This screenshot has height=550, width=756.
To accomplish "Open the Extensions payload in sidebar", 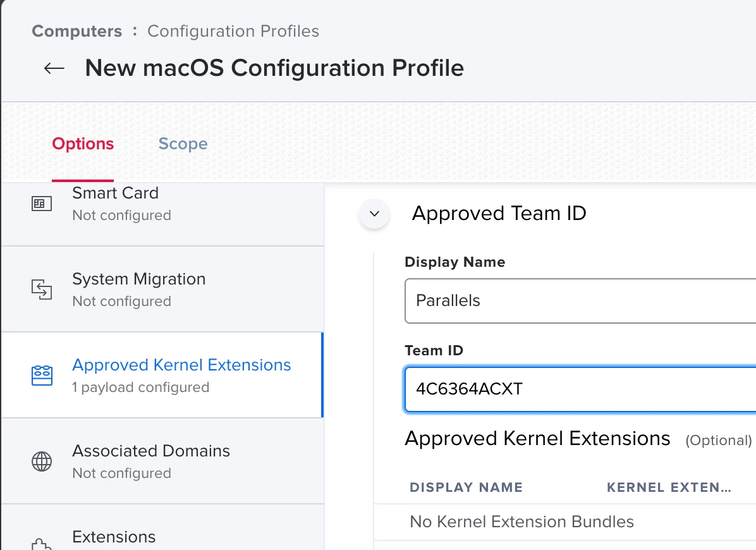I will point(114,537).
